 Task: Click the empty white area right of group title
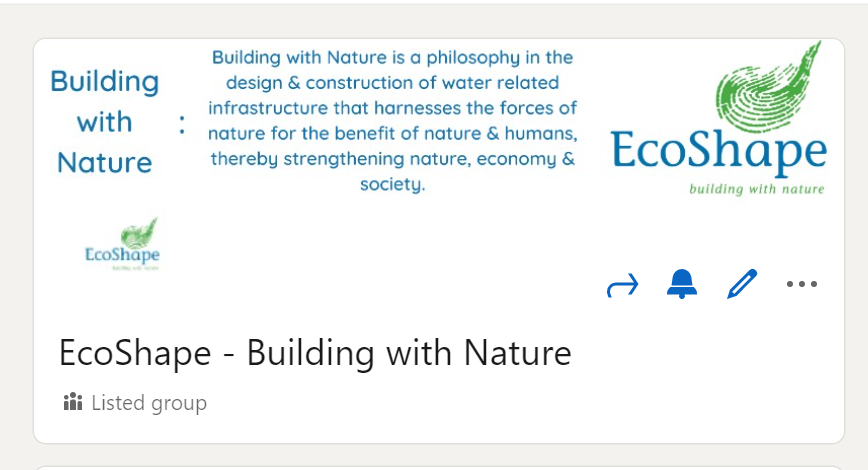pyautogui.click(x=703, y=354)
